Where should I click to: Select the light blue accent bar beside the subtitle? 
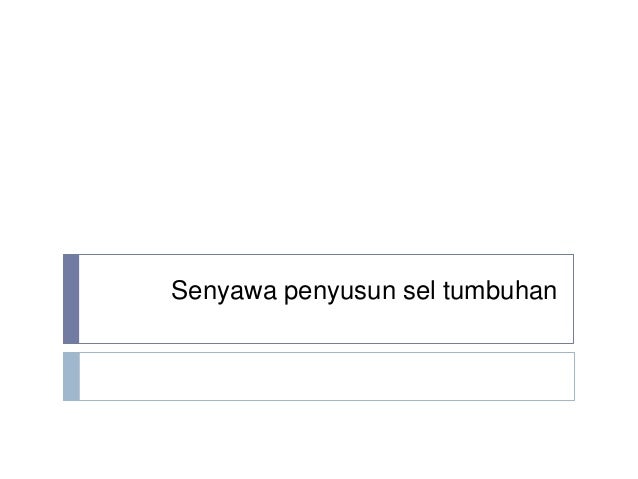click(71, 376)
